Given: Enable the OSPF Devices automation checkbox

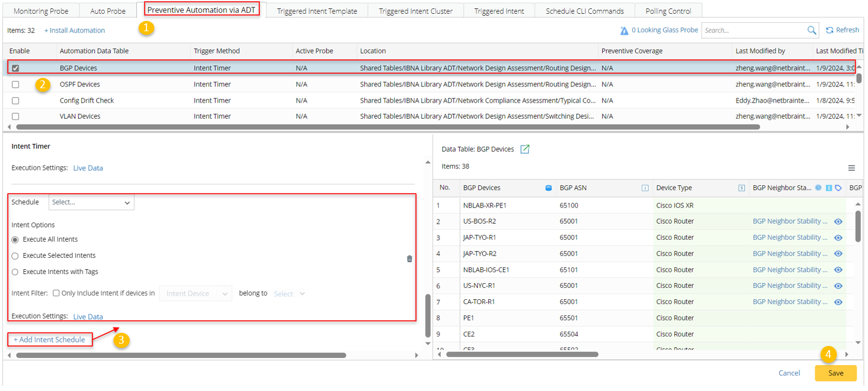Looking at the screenshot, I should (x=16, y=85).
